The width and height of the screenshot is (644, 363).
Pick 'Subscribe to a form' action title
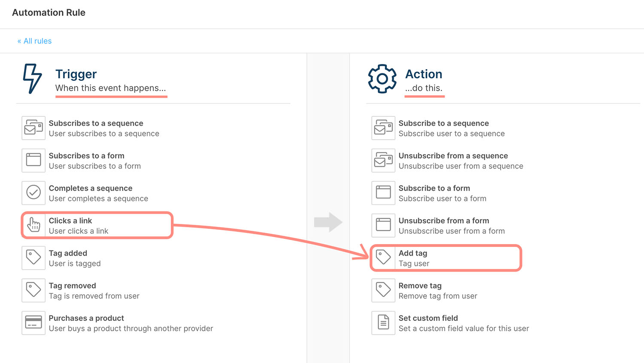pos(434,188)
